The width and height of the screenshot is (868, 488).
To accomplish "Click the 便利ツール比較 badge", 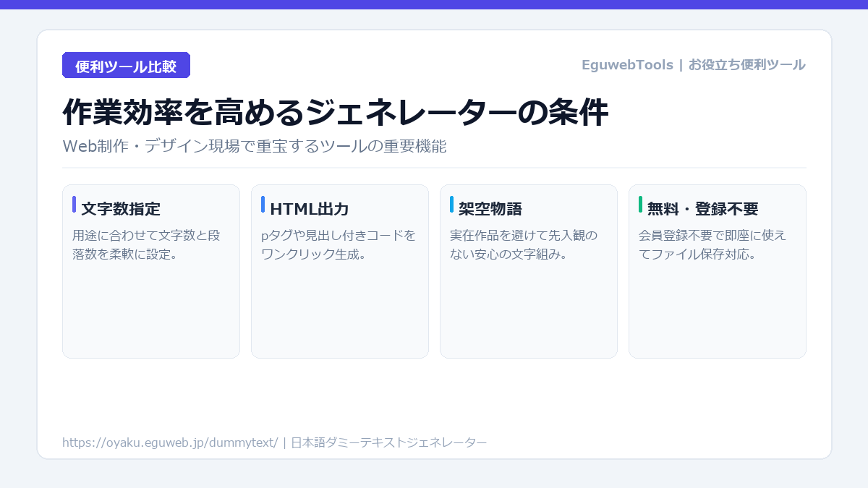I will click(126, 65).
